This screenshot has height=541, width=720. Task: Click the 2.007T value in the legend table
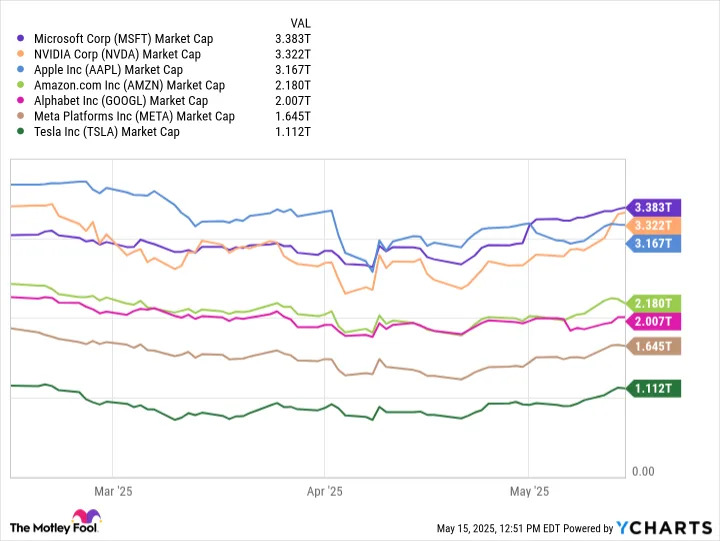tap(293, 101)
